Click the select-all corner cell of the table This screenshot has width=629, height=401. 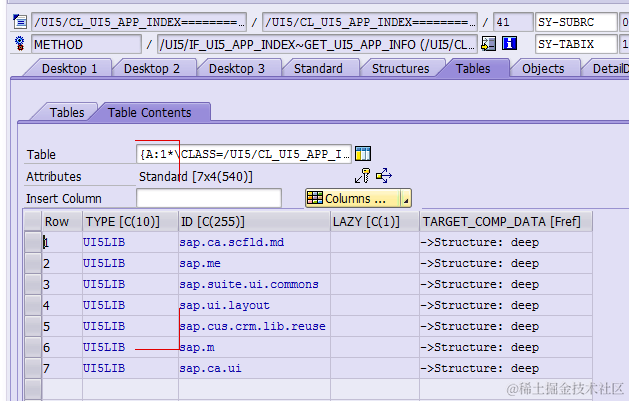[33, 221]
